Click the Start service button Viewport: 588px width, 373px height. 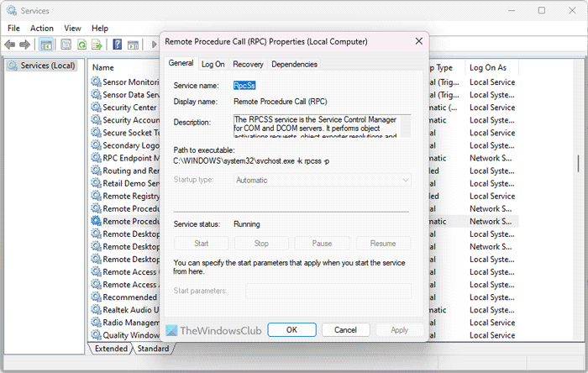click(x=202, y=244)
